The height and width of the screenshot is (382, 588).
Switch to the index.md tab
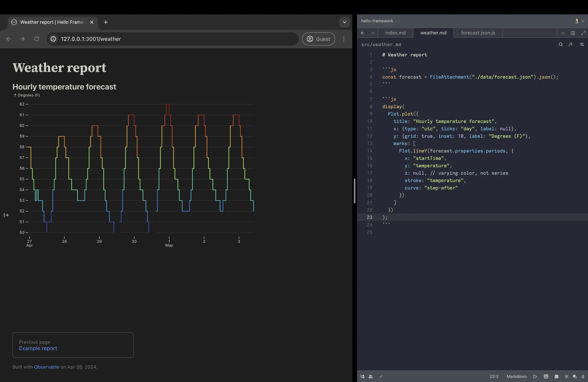point(395,33)
